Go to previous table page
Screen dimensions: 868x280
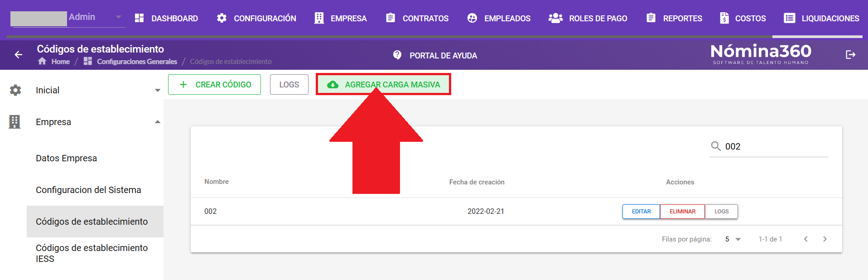806,239
